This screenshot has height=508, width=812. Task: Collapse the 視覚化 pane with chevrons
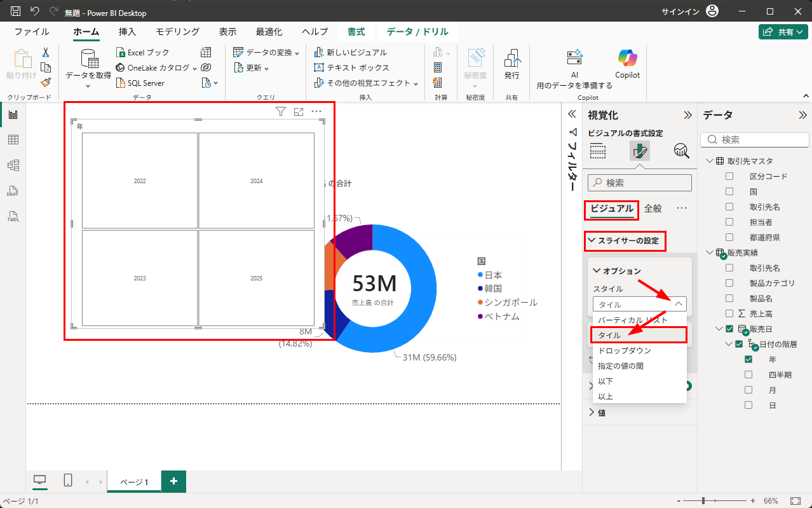[687, 115]
